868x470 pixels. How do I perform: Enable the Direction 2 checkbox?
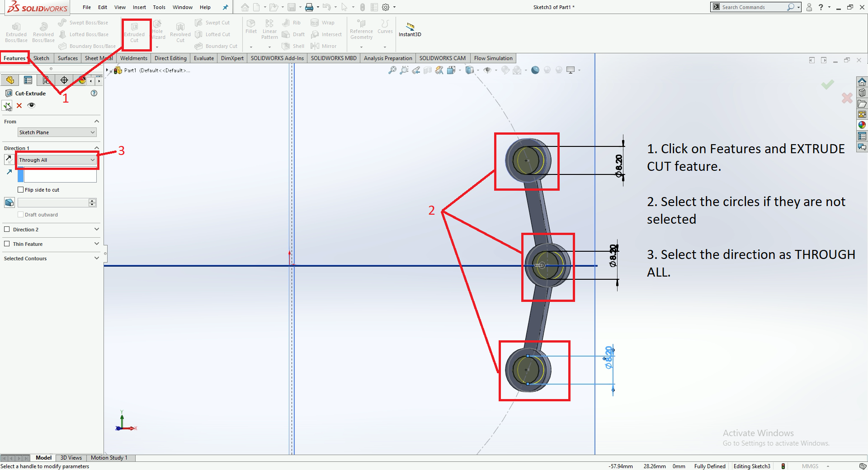(x=7, y=230)
